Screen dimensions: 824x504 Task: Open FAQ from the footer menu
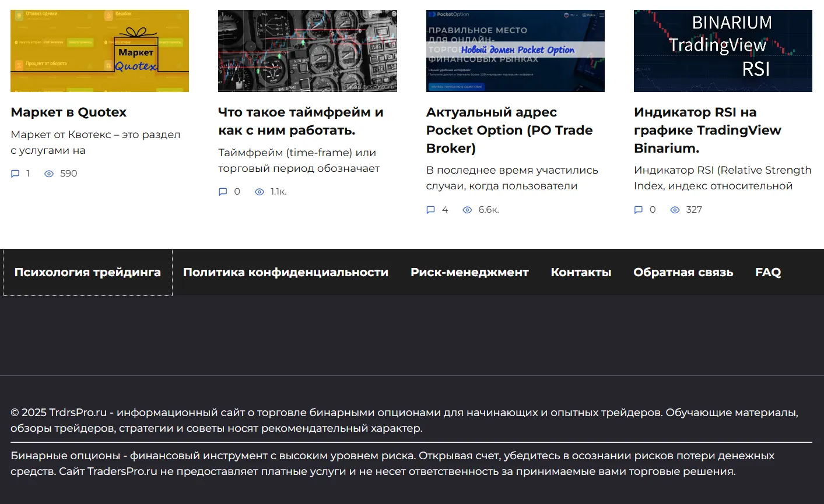(768, 272)
